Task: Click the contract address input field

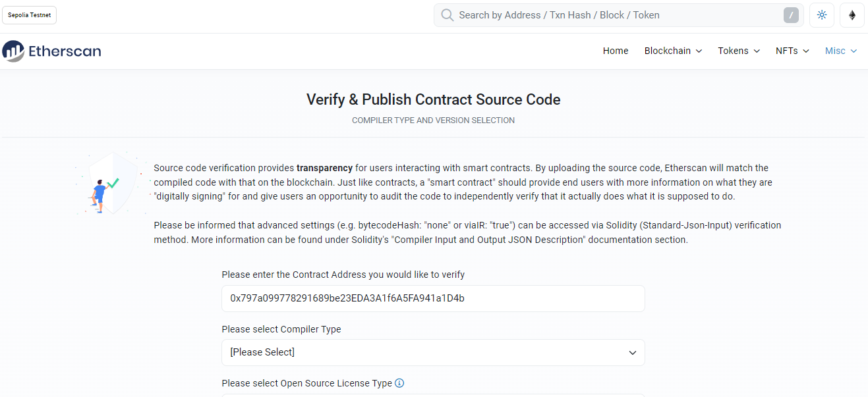Action: click(433, 298)
